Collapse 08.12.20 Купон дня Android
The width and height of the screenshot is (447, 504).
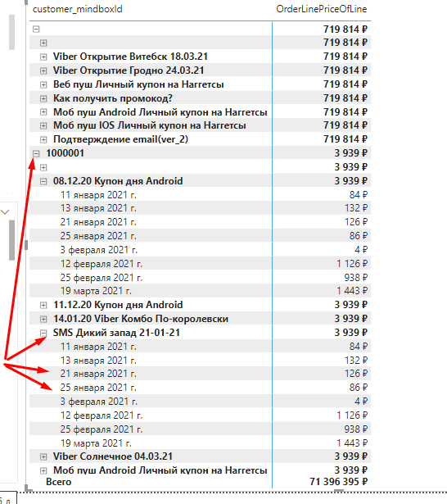click(43, 182)
